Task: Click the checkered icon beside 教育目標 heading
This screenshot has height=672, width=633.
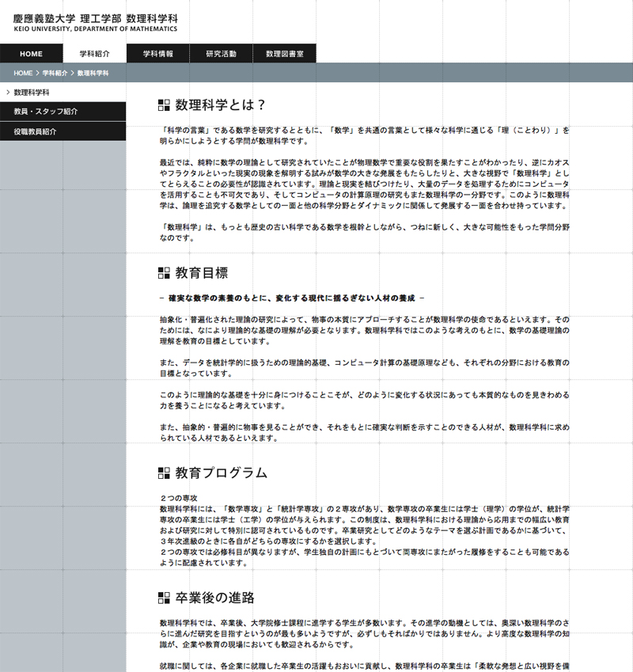Action: tap(165, 273)
